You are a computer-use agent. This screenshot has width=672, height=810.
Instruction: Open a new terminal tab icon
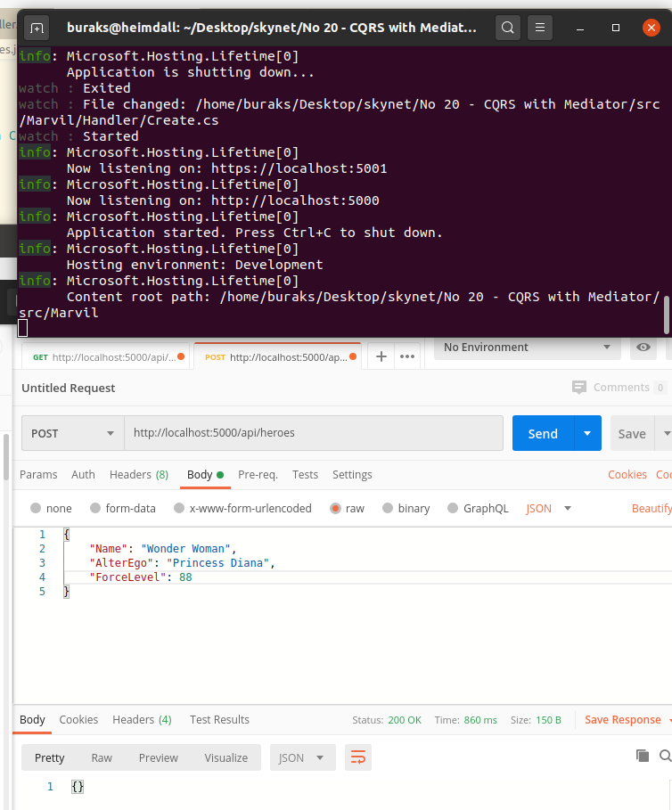pos(37,28)
